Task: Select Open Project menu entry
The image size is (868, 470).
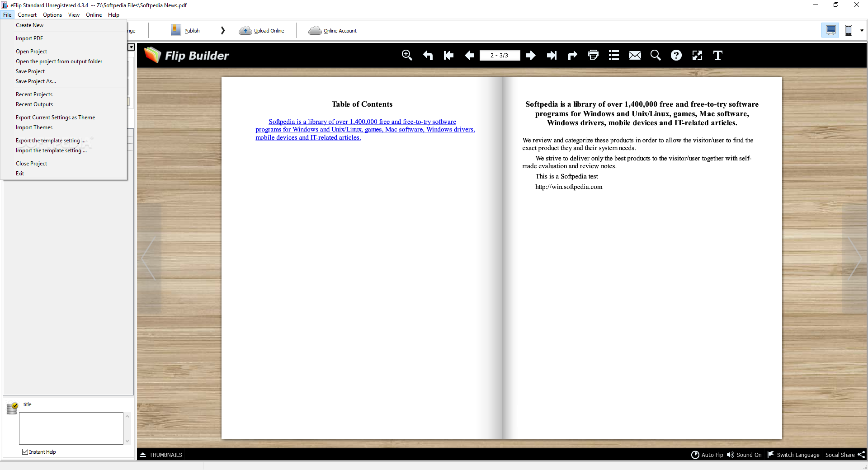Action: pyautogui.click(x=64, y=52)
